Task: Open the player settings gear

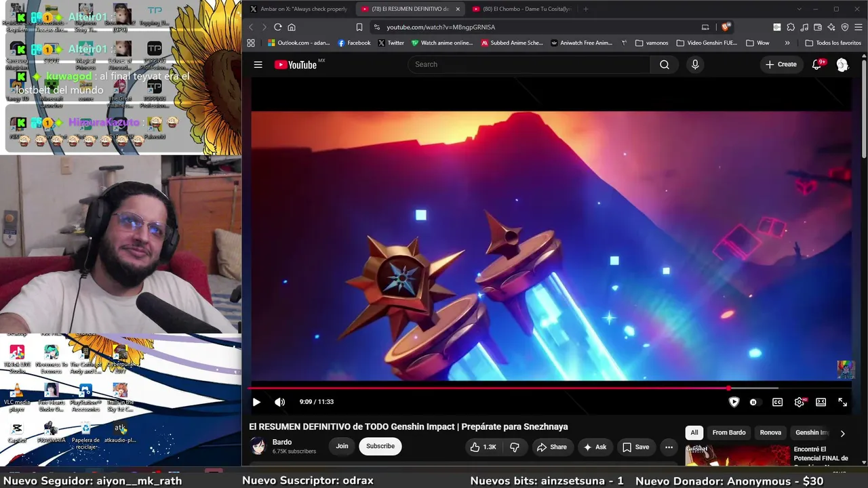Action: coord(800,402)
